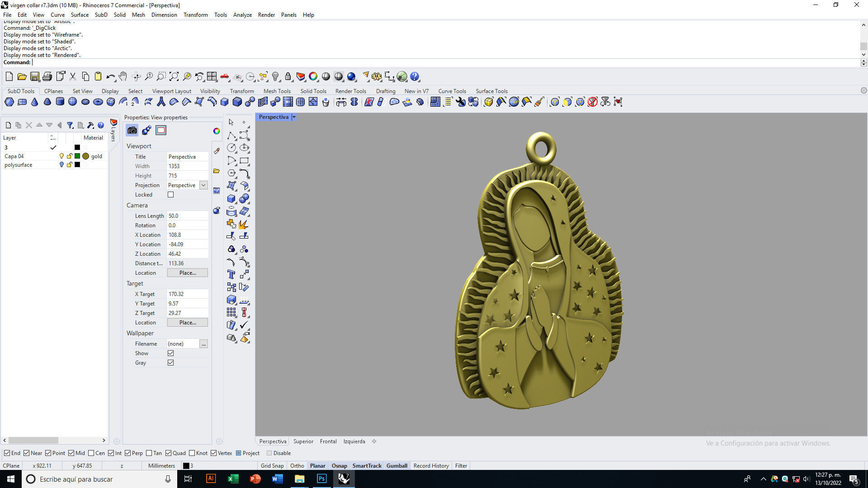Click the selection filter disabled funnel icon

coord(593,102)
